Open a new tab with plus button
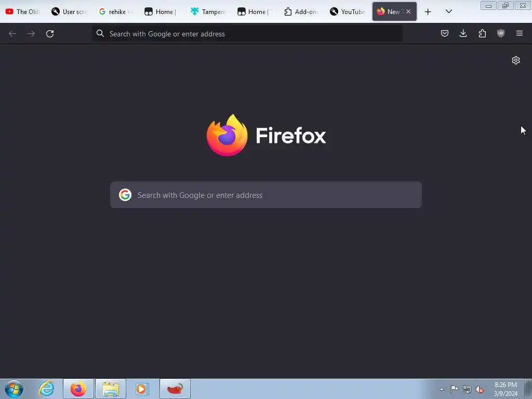This screenshot has width=532, height=399. click(428, 12)
